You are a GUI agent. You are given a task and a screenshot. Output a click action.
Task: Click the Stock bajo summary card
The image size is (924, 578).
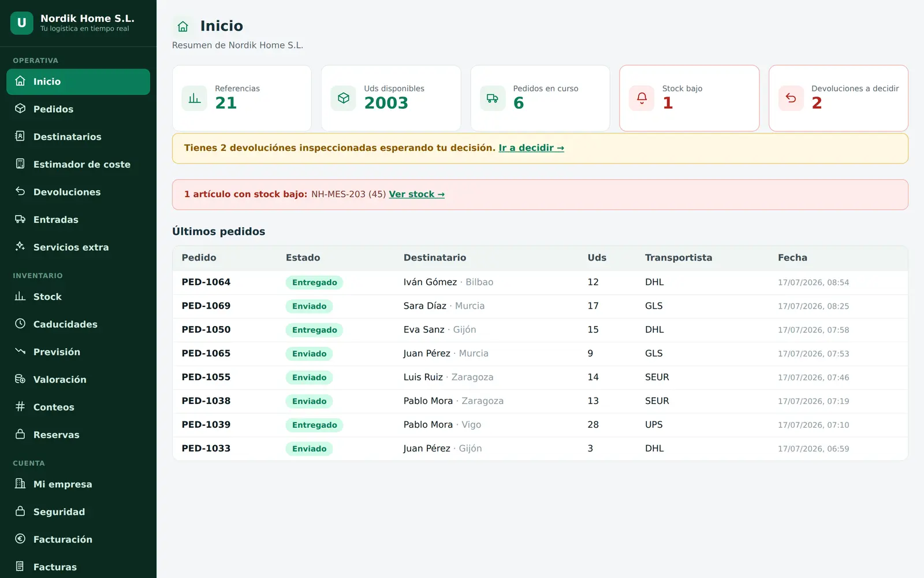coord(689,98)
